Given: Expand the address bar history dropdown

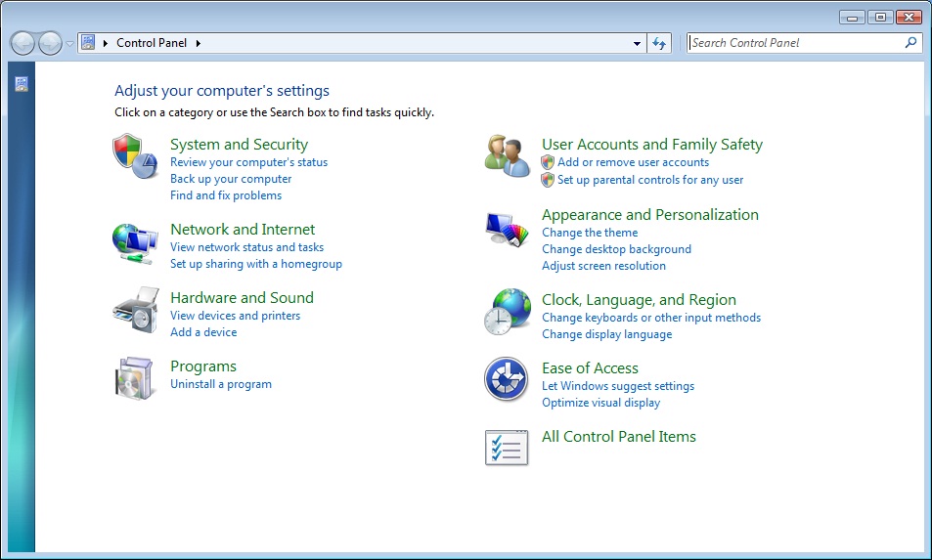Looking at the screenshot, I should tap(637, 43).
